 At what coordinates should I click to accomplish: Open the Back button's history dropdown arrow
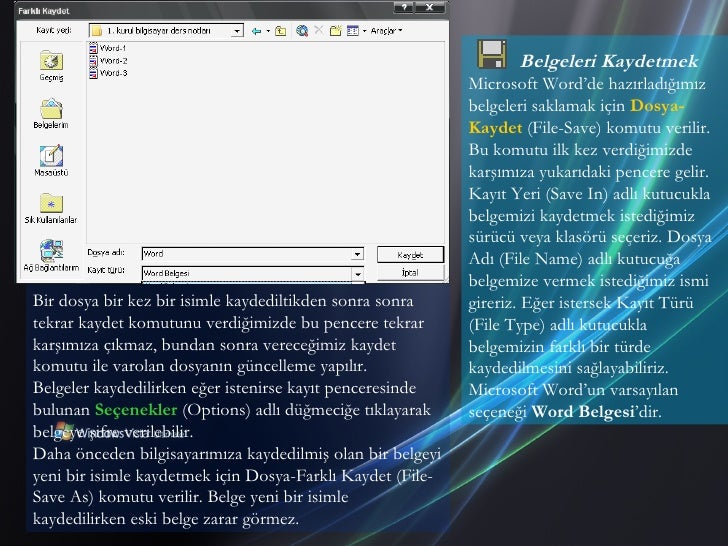tap(268, 31)
